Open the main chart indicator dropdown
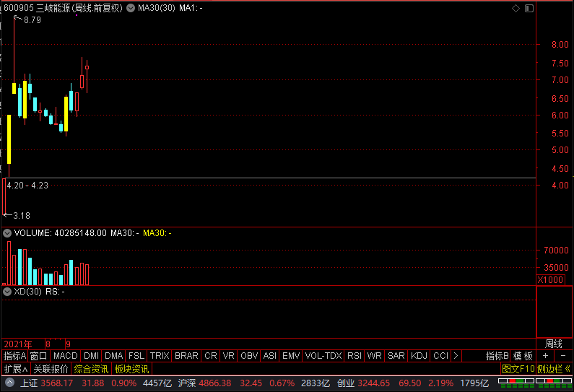 click(131, 8)
